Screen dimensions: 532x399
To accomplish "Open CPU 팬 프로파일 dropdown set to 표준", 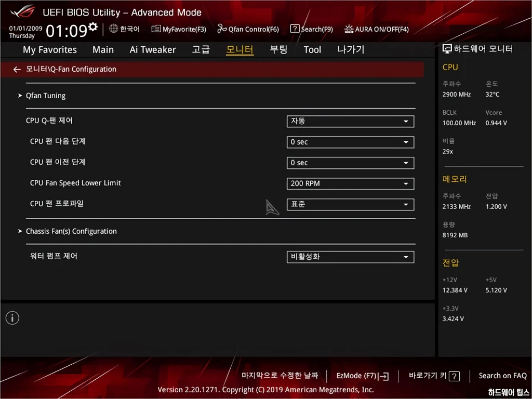I will (351, 205).
